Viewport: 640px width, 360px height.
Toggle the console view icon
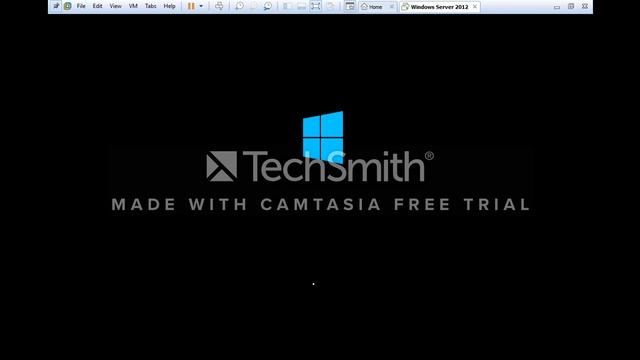350,6
